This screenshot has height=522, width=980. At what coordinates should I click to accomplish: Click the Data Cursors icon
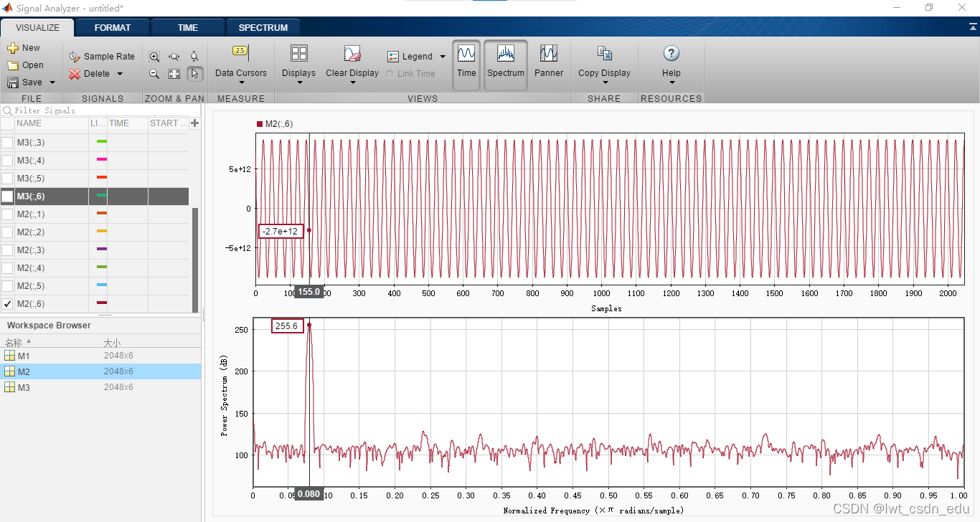point(240,51)
